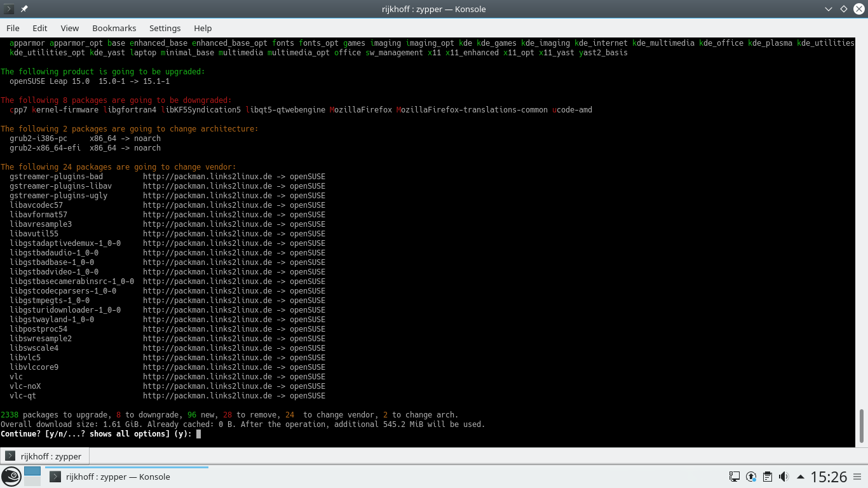Click the 'yast2_basis' pattern name
The height and width of the screenshot is (488, 868).
[603, 53]
